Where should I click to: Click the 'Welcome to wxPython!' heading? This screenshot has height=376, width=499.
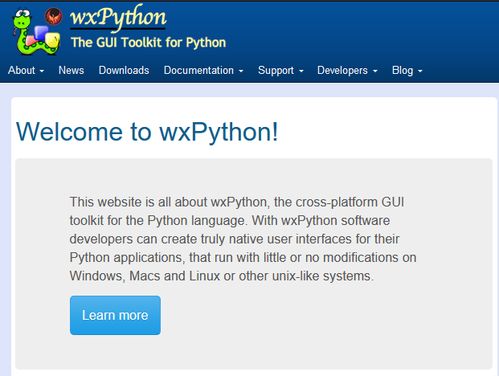pos(147,132)
